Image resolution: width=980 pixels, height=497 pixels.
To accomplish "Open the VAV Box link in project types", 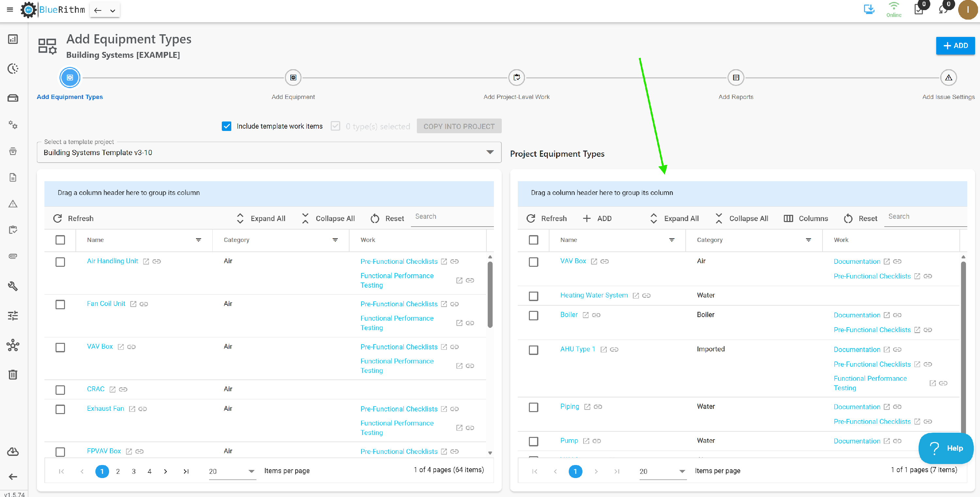I will click(x=573, y=261).
